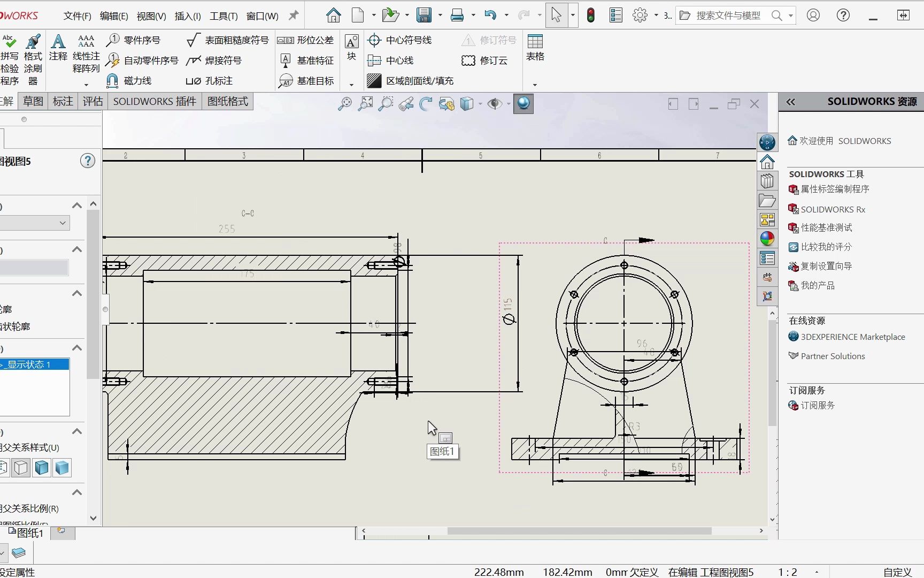The width and height of the screenshot is (924, 578).
Task: Select the 显示状态 1 list item
Action: point(34,364)
